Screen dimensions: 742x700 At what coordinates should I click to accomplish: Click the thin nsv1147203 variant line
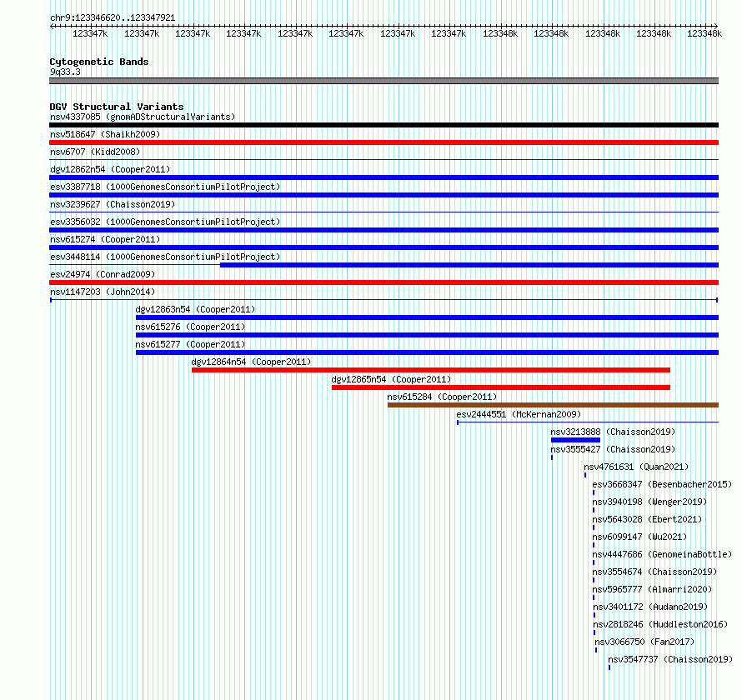point(384,300)
